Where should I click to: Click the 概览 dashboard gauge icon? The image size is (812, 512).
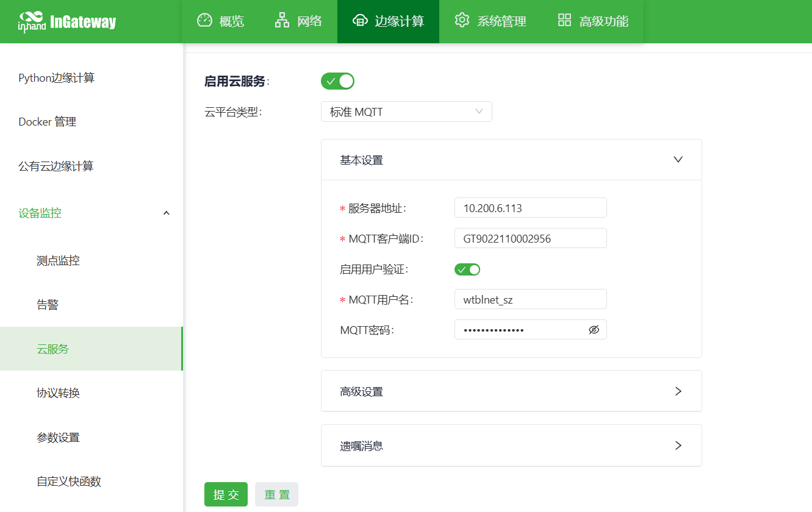(204, 21)
